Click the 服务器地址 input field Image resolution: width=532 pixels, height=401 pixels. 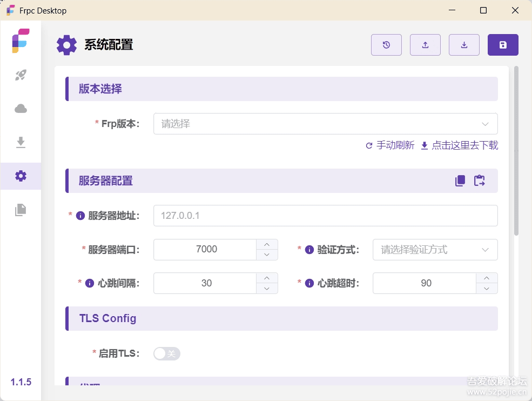point(325,216)
